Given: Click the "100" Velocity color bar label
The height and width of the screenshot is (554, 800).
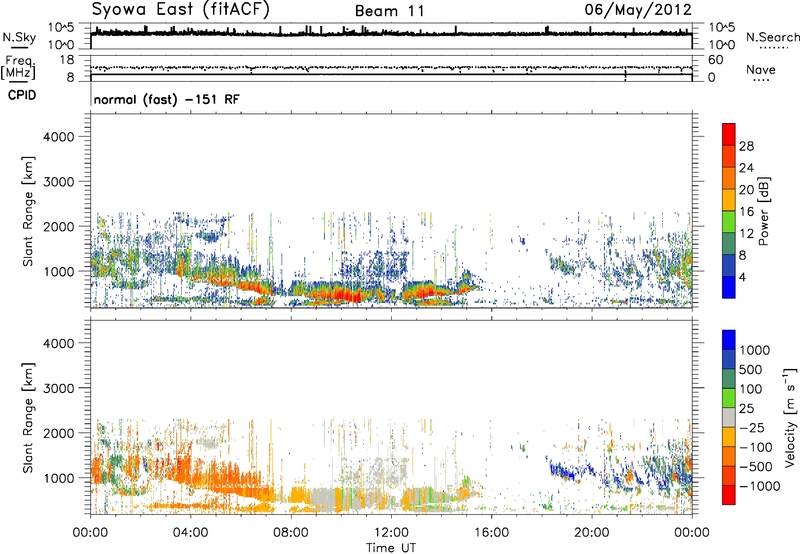Looking at the screenshot, I should click(751, 389).
